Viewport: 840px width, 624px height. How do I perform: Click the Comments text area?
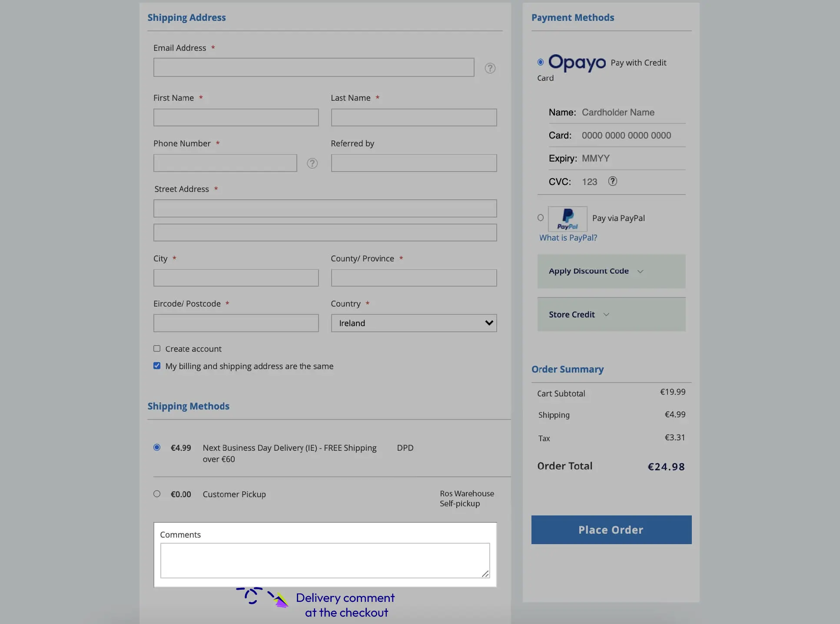pos(325,560)
